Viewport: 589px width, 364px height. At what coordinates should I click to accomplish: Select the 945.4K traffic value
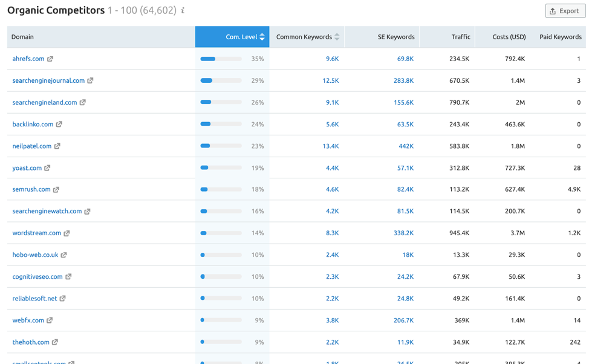(459, 233)
